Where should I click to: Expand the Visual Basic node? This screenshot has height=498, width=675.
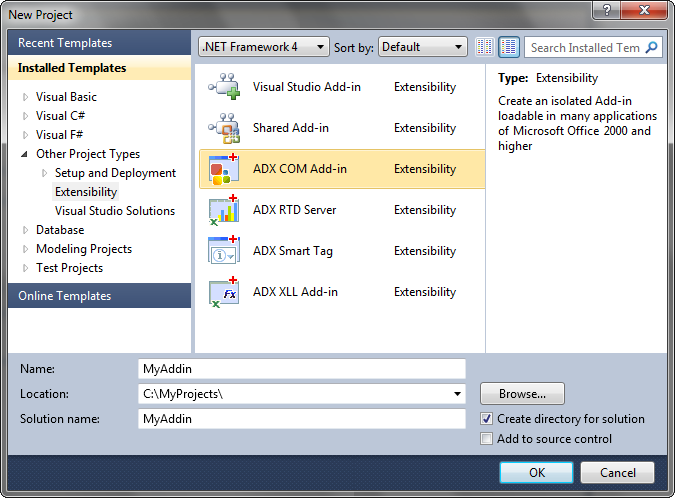(x=25, y=97)
